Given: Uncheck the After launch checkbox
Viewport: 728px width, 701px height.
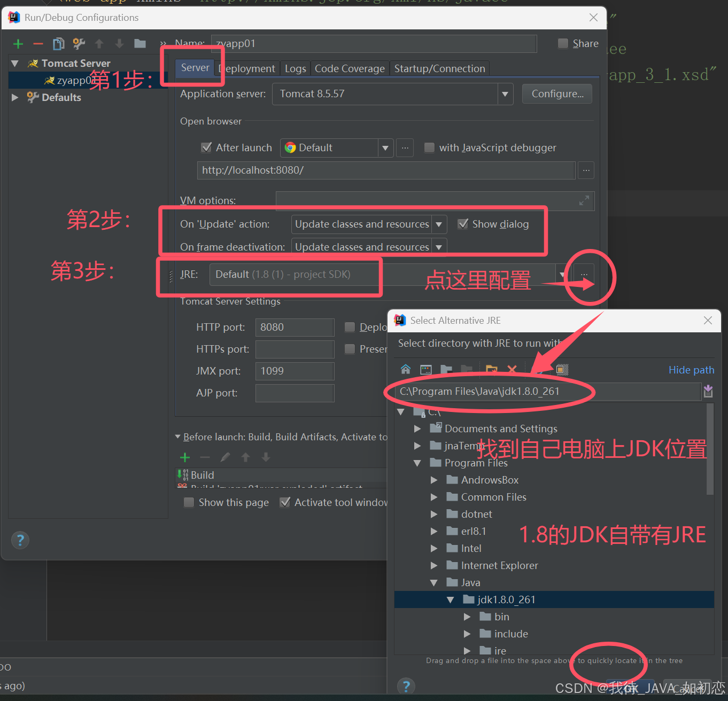Looking at the screenshot, I should point(206,147).
